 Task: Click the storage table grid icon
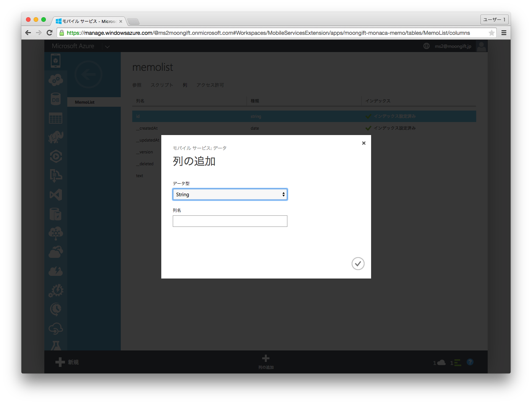[x=56, y=119]
